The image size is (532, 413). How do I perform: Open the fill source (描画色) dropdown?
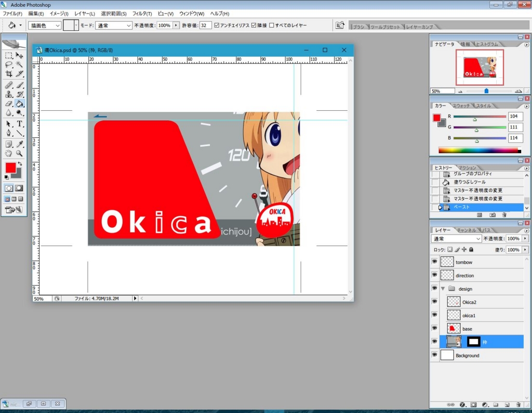click(45, 25)
